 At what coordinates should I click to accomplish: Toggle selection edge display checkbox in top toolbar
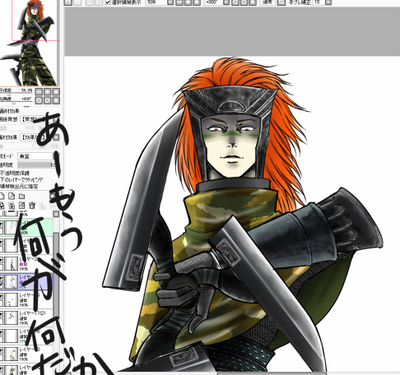point(108,2)
